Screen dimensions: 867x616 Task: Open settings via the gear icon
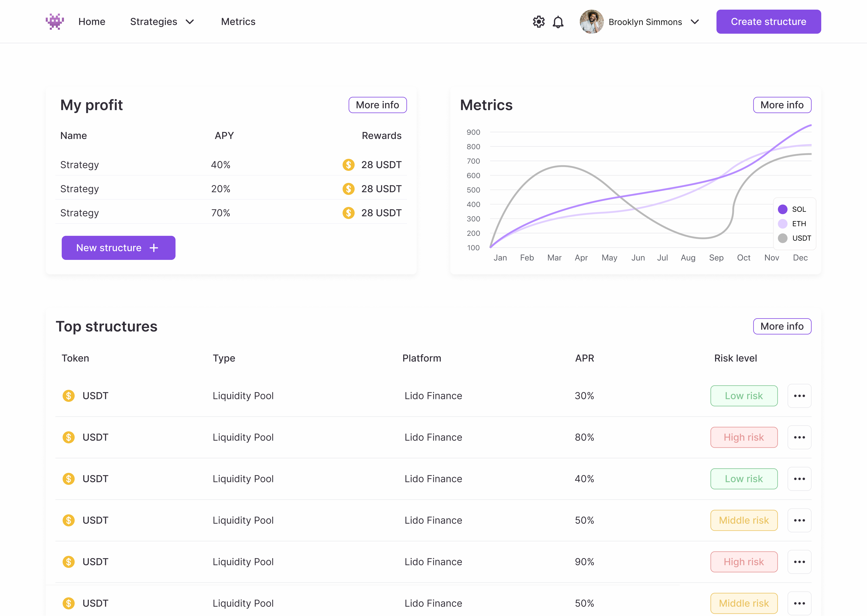click(538, 22)
